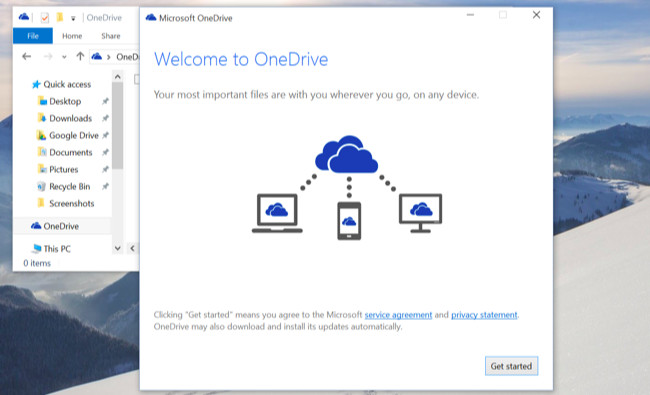Go up one folder level
The image size is (650, 395).
click(80, 56)
